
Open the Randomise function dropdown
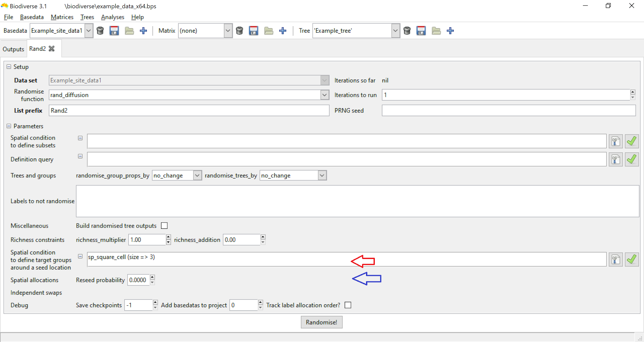point(324,95)
